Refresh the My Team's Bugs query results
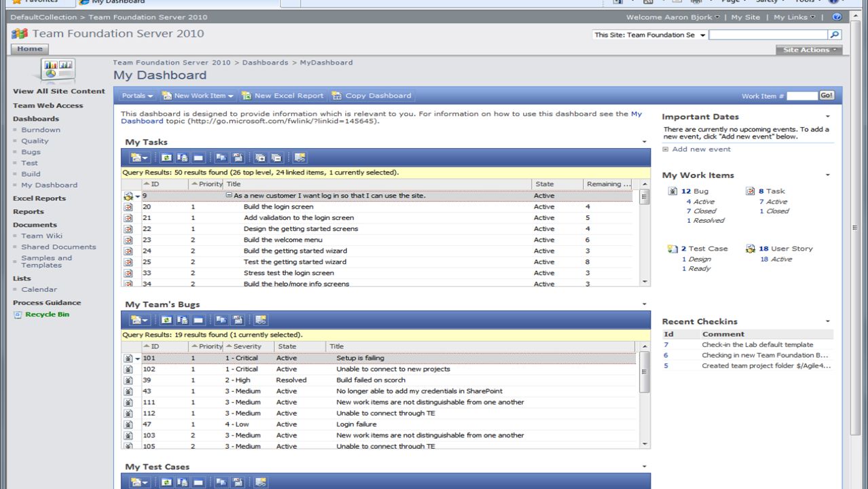 pyautogui.click(x=166, y=320)
